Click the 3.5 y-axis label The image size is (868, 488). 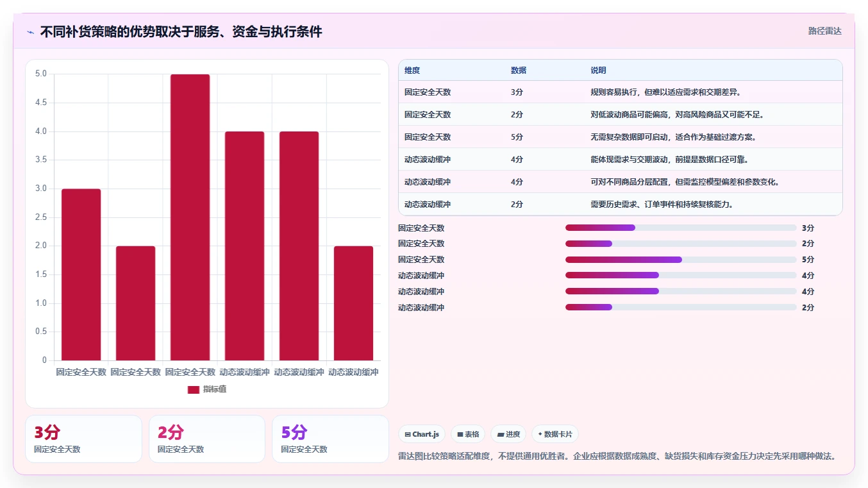pyautogui.click(x=41, y=160)
